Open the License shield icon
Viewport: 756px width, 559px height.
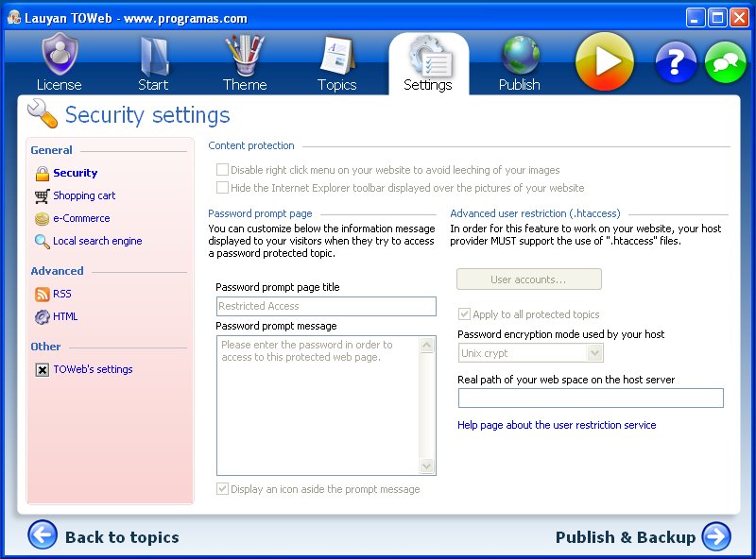[60, 54]
